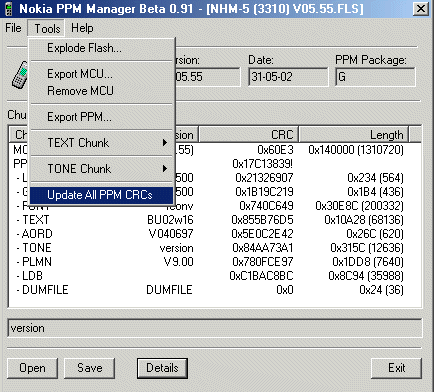This screenshot has width=434, height=392.
Task: Click length 0x24 (36)
Action: [x=381, y=290]
